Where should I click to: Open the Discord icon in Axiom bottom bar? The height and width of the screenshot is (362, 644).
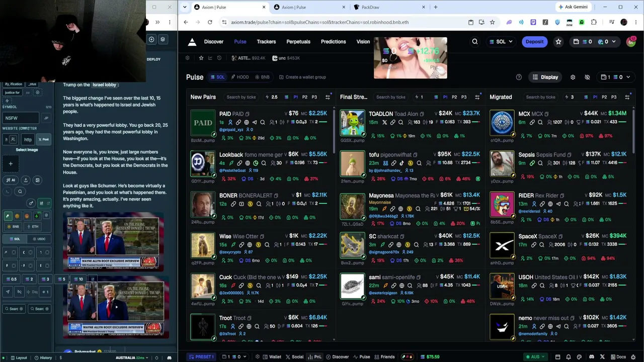tap(591, 357)
